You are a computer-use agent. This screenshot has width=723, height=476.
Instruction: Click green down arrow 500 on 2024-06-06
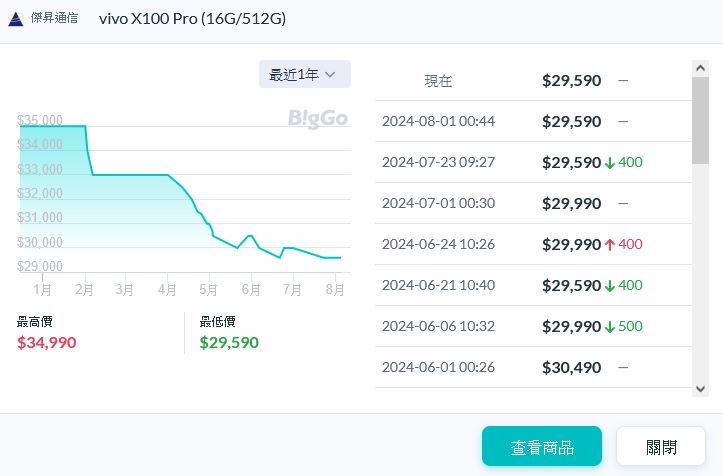tap(624, 326)
